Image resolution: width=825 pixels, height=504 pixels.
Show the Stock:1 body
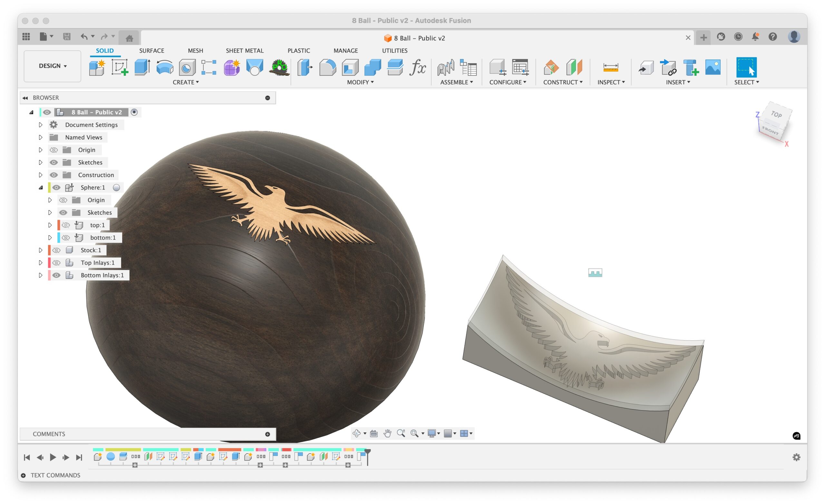[x=56, y=250]
